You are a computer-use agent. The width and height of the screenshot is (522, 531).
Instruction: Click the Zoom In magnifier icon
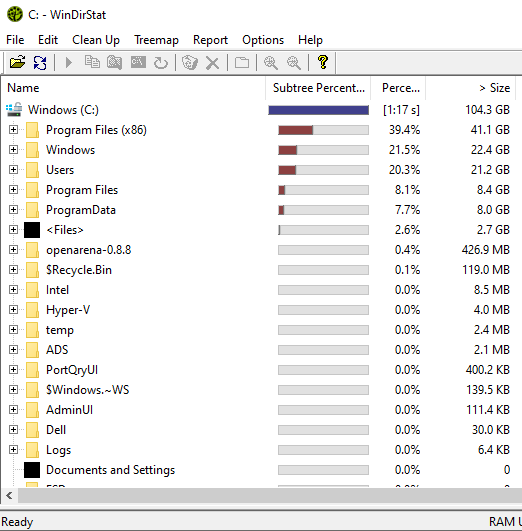click(271, 63)
